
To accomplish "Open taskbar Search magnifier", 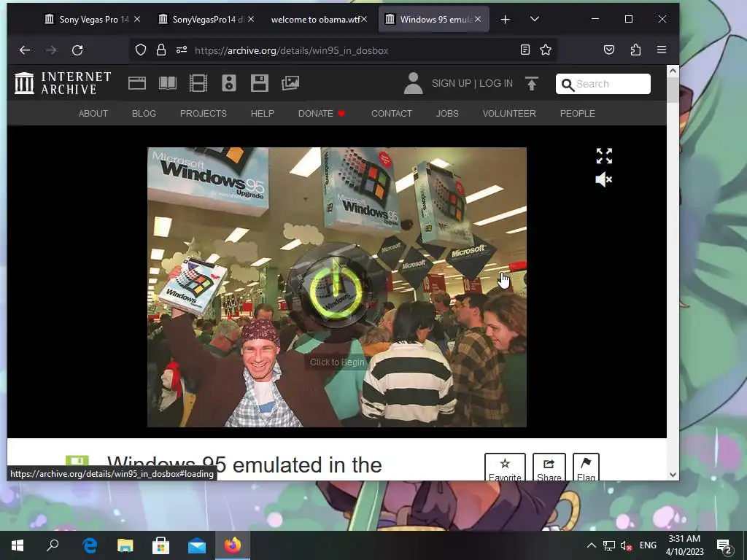I will click(x=53, y=545).
